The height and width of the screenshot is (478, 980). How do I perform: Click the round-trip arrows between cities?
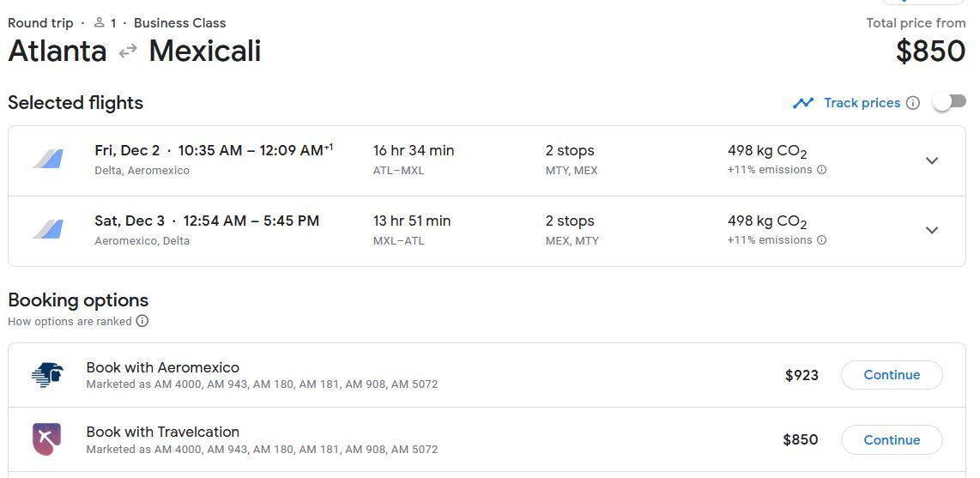point(128,51)
